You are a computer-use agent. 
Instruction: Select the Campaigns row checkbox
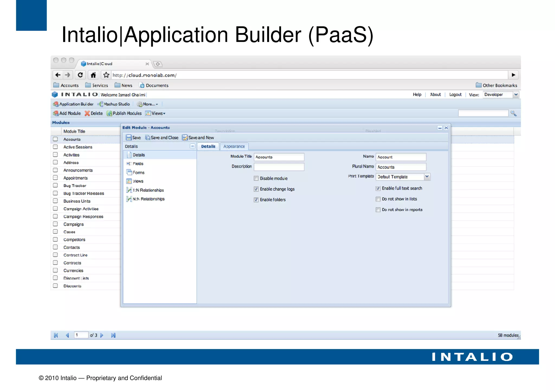pos(55,224)
